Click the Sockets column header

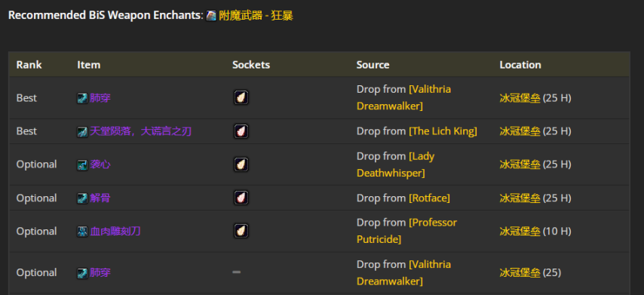coord(251,64)
